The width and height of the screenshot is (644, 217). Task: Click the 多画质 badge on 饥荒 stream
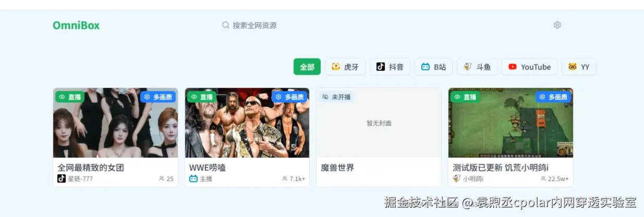point(553,97)
